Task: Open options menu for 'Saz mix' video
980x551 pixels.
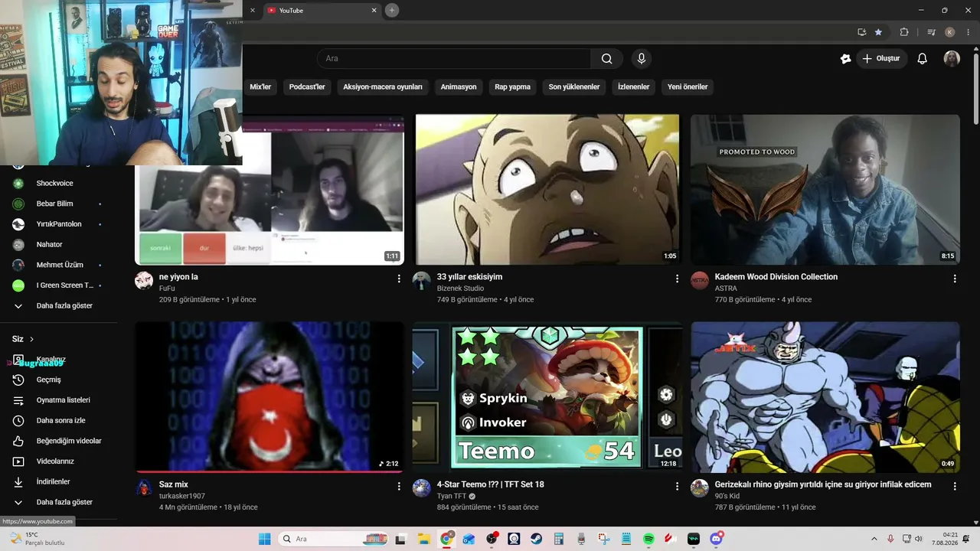Action: 399,486
